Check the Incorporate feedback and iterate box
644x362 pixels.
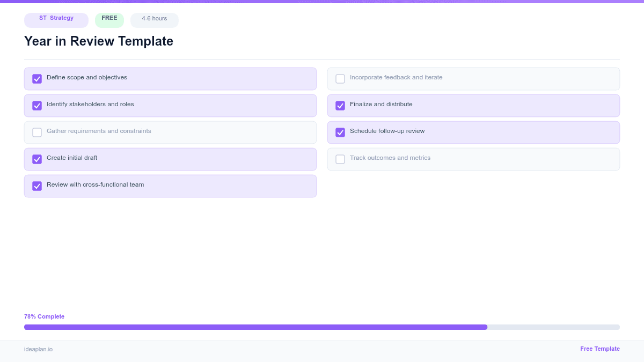[x=340, y=78]
